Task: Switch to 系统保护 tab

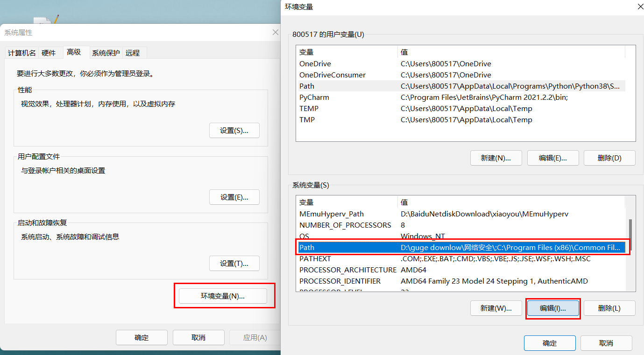Action: point(106,53)
